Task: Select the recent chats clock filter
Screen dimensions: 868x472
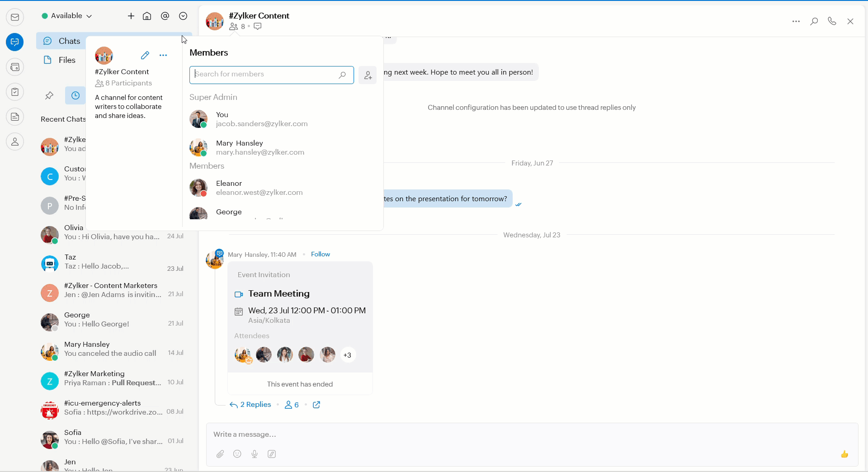Action: click(75, 95)
